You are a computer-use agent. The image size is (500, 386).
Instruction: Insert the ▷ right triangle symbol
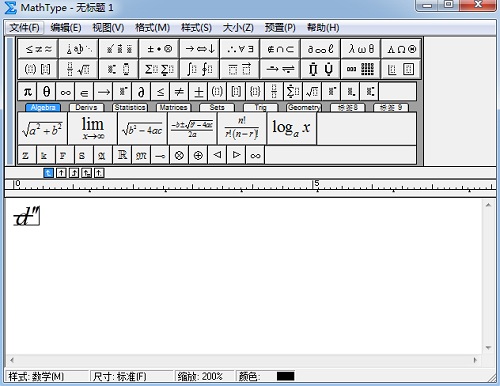236,155
